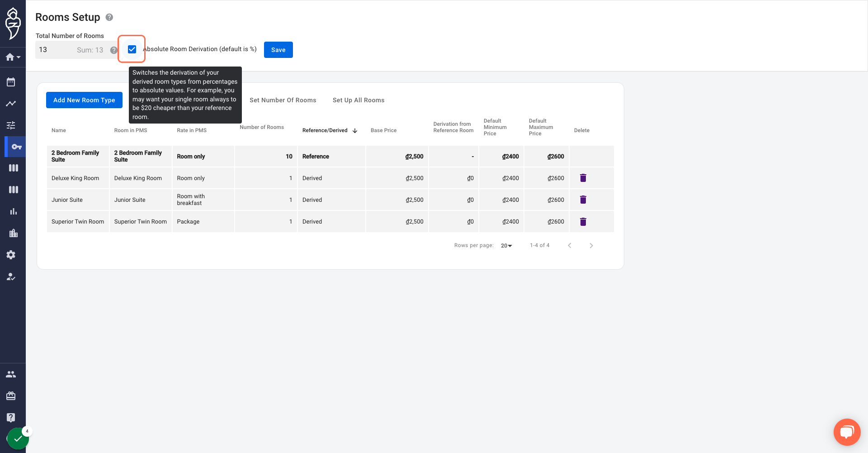
Task: Go to the next page arrow
Action: coord(591,245)
